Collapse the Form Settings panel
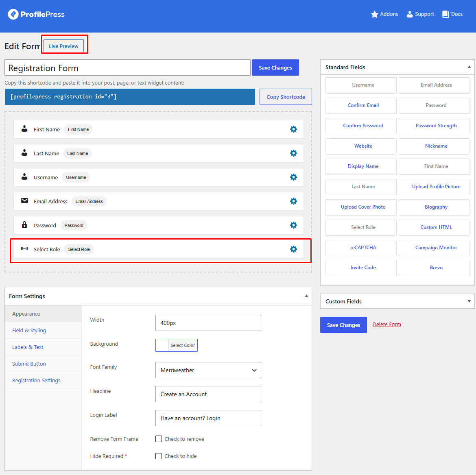The image size is (476, 475). click(306, 296)
